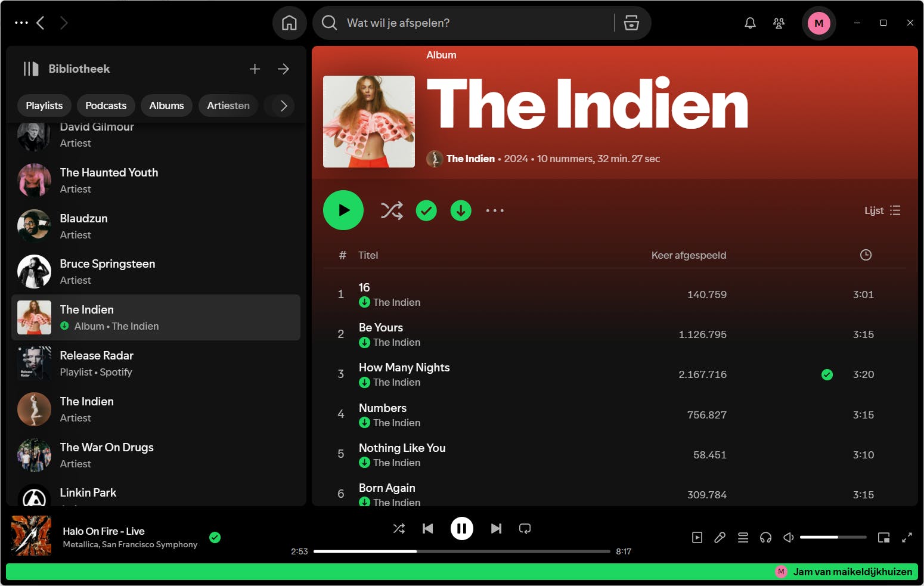Open the Jam van maikeldijkhuizen bar
Screen dimensions: 924x586
tap(462, 572)
